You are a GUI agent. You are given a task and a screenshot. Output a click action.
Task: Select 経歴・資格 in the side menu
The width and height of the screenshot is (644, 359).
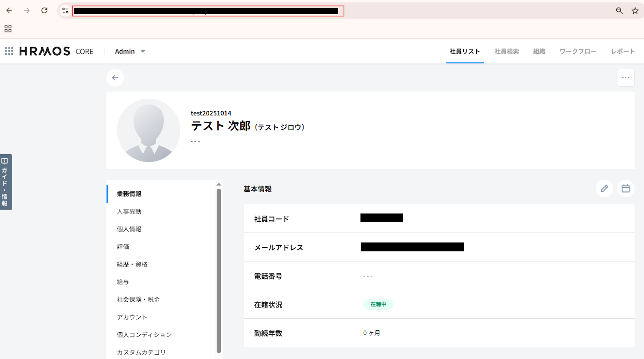coord(132,264)
